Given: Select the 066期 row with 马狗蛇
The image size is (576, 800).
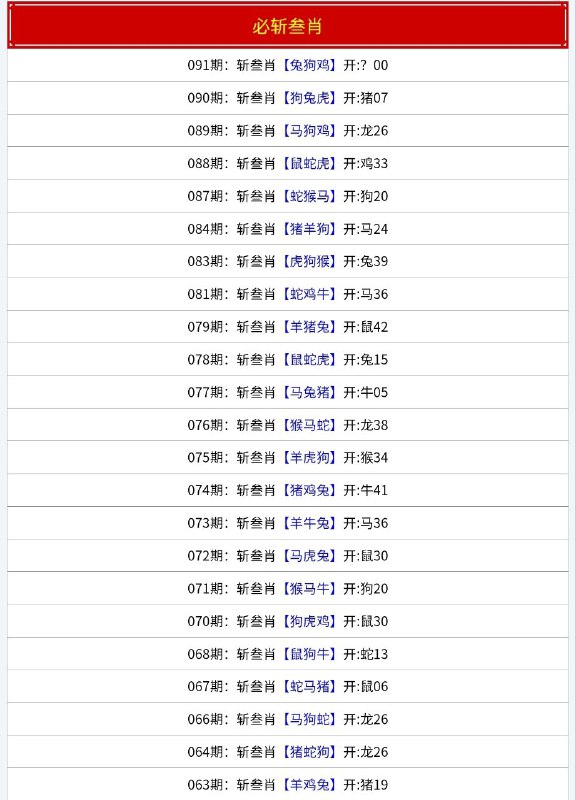Looking at the screenshot, I should point(288,719).
